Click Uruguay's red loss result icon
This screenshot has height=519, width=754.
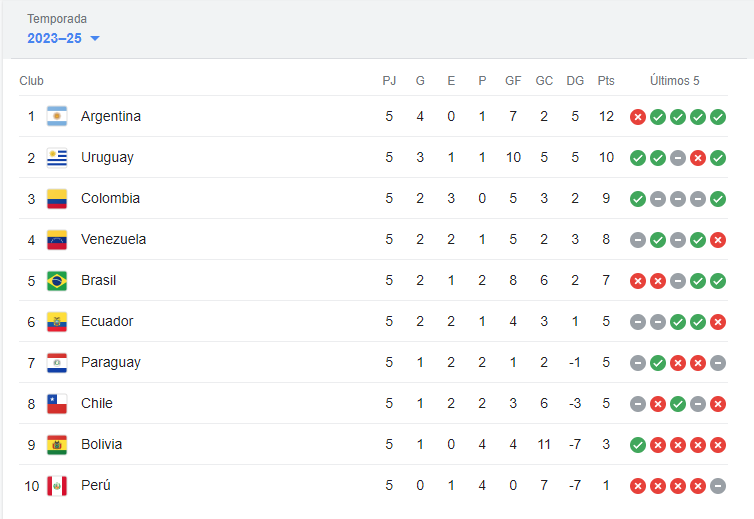(x=698, y=158)
